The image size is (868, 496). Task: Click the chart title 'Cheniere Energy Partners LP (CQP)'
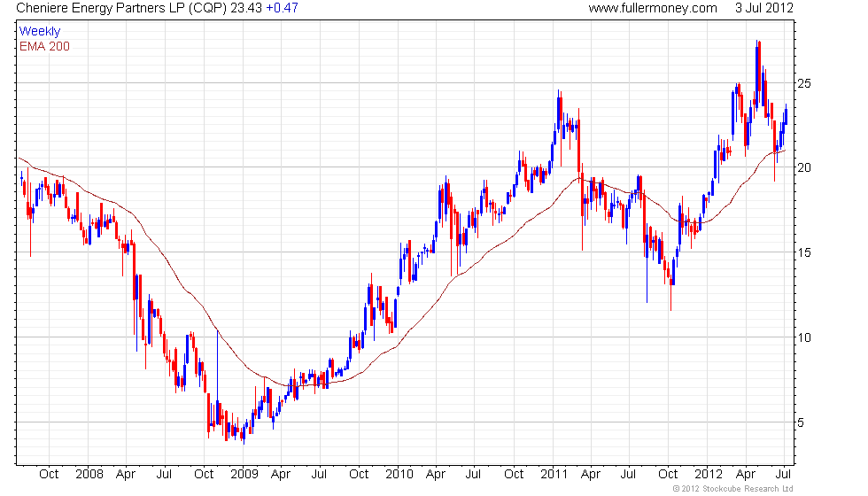point(122,8)
